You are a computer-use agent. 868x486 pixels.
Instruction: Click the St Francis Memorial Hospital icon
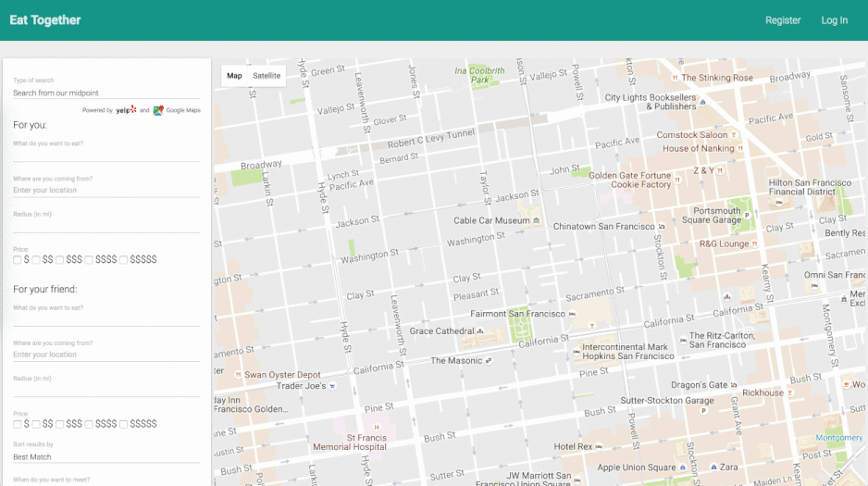coord(378,429)
